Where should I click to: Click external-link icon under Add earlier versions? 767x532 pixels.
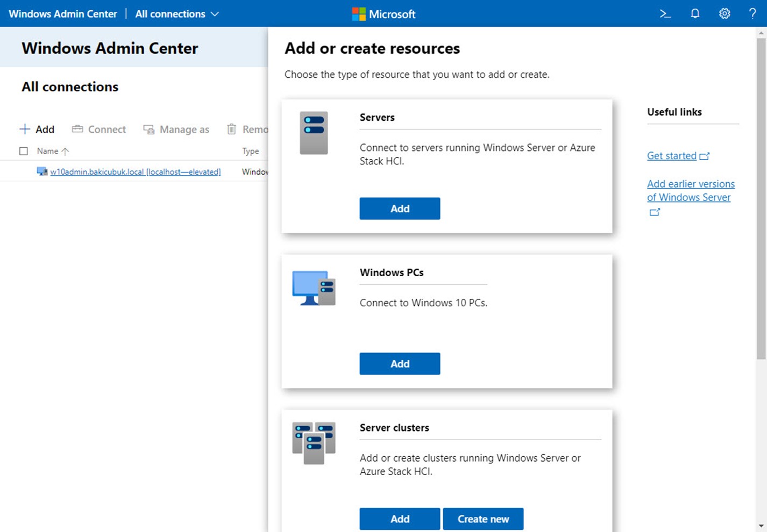(x=655, y=212)
